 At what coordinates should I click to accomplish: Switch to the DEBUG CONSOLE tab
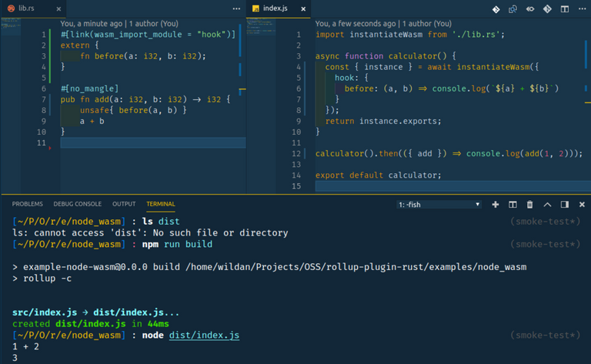coord(77,204)
